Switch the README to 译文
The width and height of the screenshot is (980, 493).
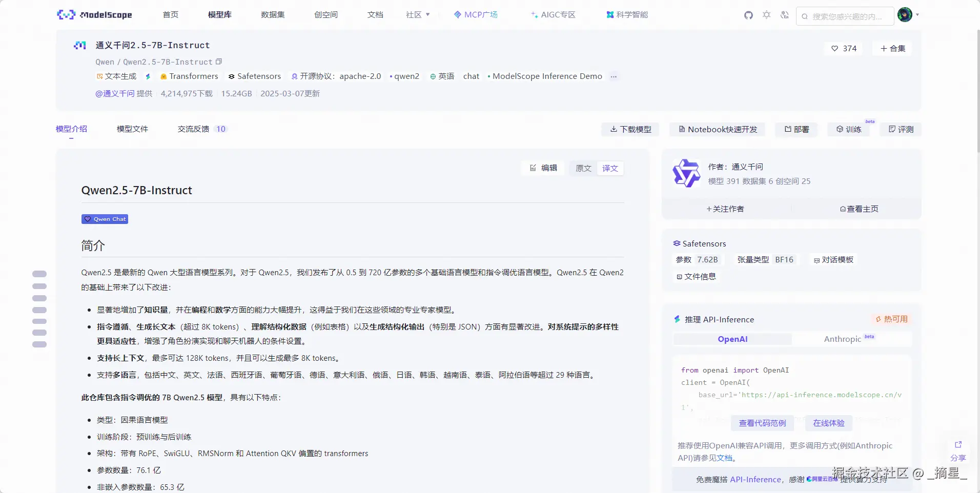point(610,169)
